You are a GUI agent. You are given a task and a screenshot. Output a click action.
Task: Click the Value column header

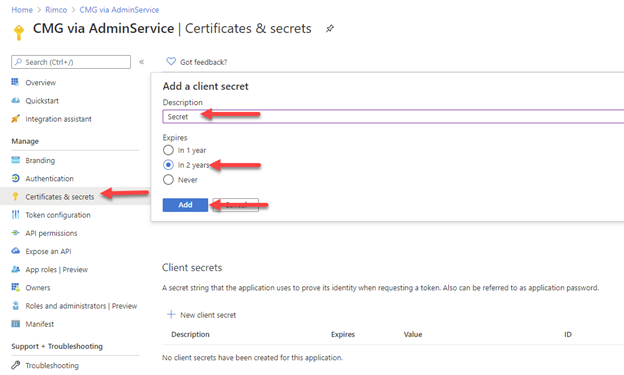pyautogui.click(x=413, y=334)
